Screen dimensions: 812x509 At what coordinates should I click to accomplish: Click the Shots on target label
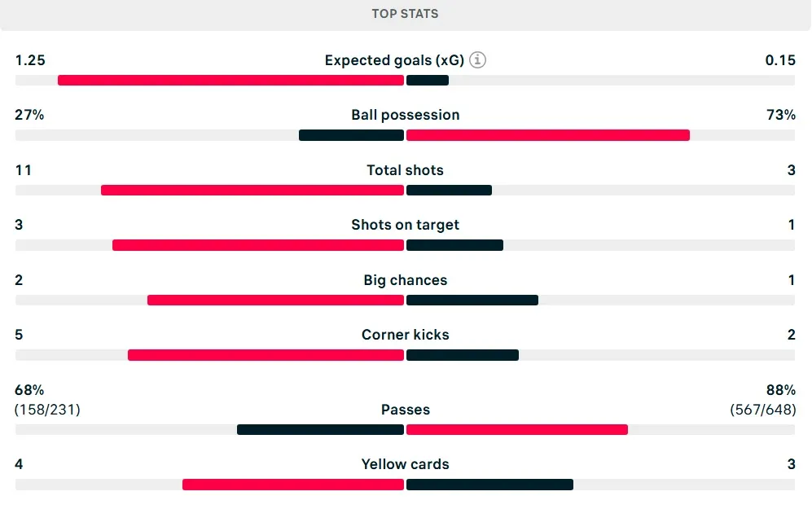pos(406,225)
